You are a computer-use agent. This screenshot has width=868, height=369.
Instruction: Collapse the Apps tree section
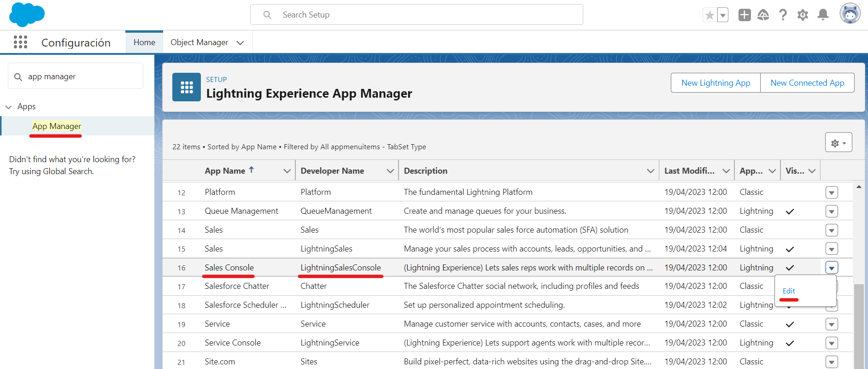click(x=8, y=107)
